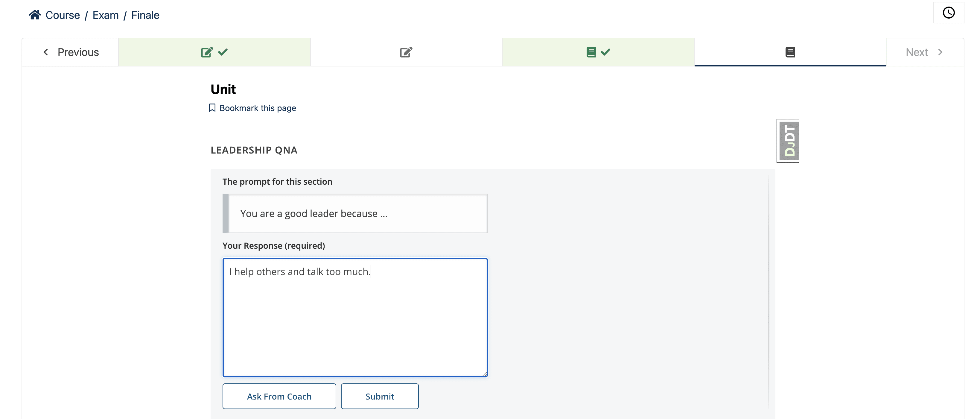The height and width of the screenshot is (419, 980).
Task: Click the Course breadcrumb link
Action: tap(63, 14)
